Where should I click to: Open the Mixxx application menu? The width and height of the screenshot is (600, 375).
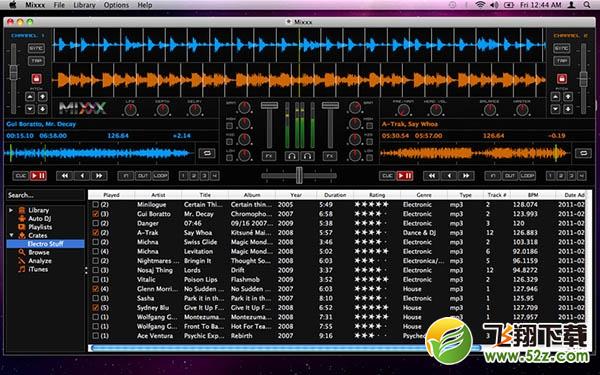pos(35,5)
